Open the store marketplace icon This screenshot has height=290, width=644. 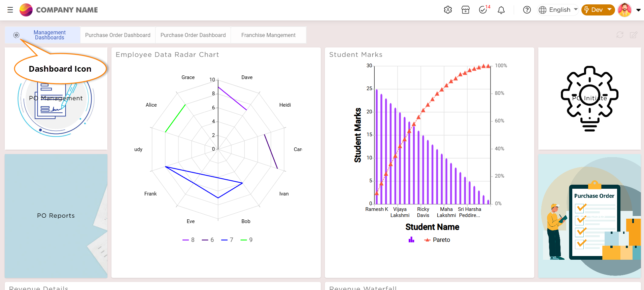click(466, 10)
